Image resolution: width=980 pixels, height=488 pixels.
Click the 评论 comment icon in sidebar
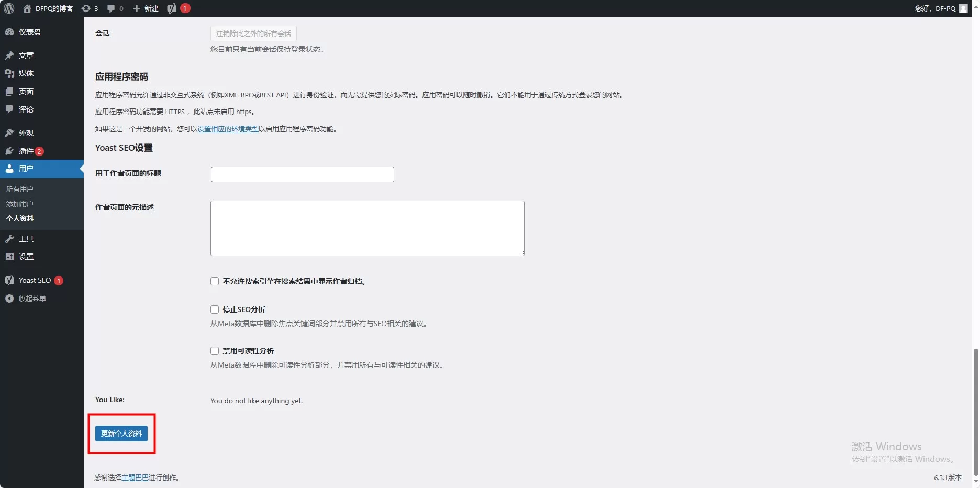tap(9, 109)
